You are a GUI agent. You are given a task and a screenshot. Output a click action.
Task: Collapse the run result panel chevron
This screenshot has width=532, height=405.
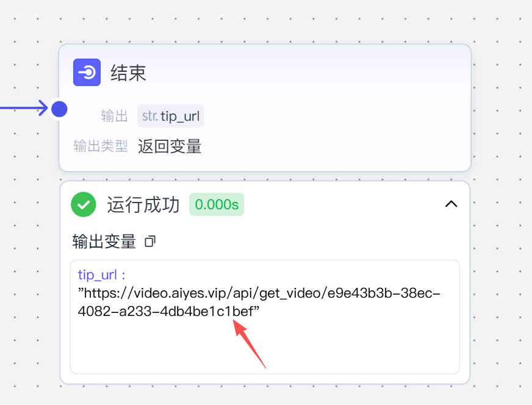click(451, 204)
